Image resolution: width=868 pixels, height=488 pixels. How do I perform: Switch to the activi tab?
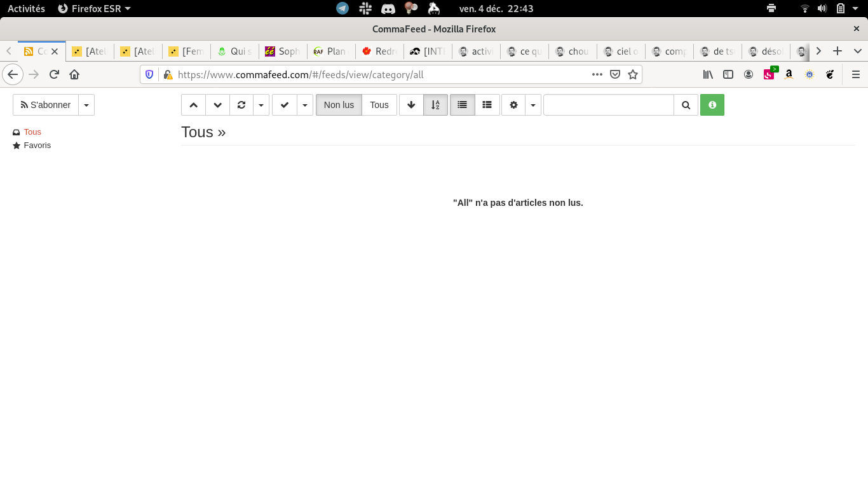coord(476,51)
